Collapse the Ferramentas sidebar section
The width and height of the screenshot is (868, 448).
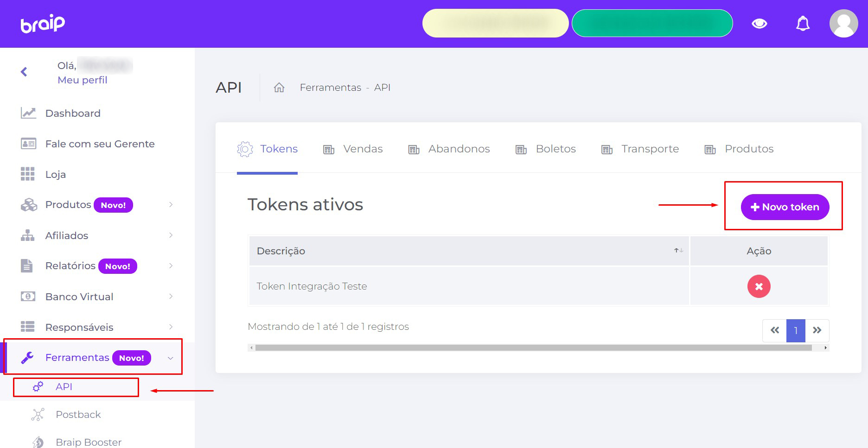(x=171, y=358)
